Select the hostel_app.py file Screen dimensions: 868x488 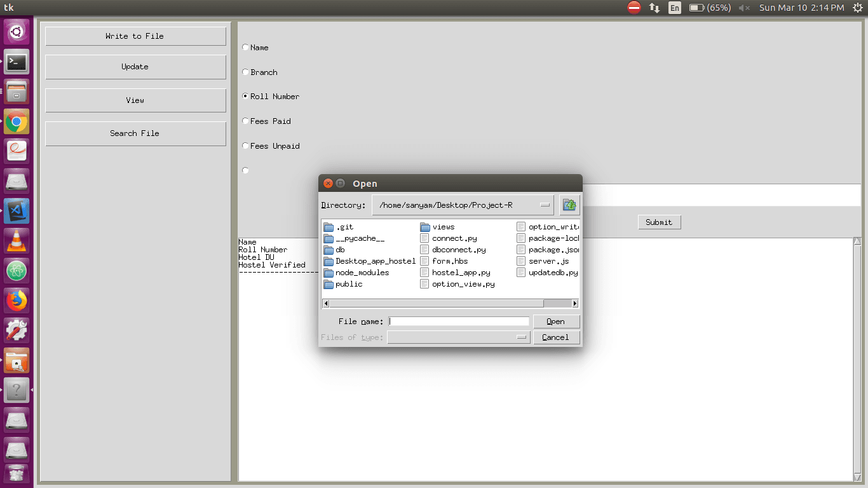point(455,273)
